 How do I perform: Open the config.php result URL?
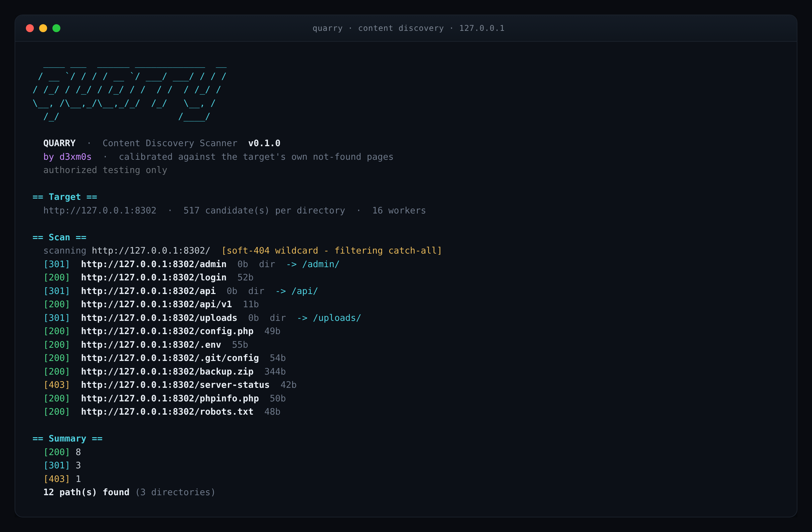click(x=167, y=331)
